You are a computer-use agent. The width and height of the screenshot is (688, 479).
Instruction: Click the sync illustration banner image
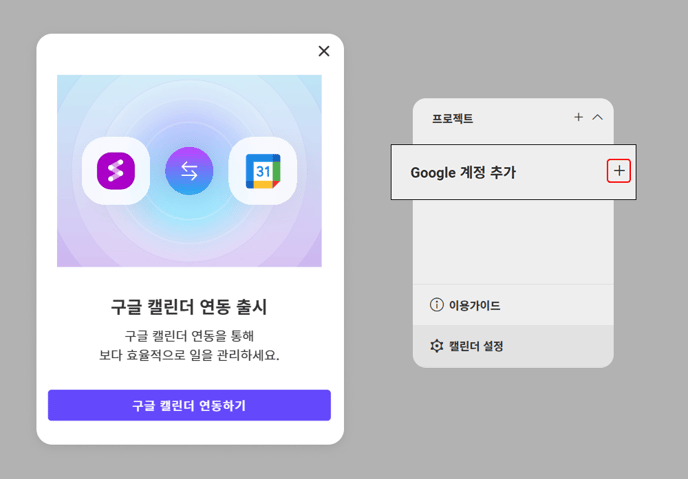[189, 171]
